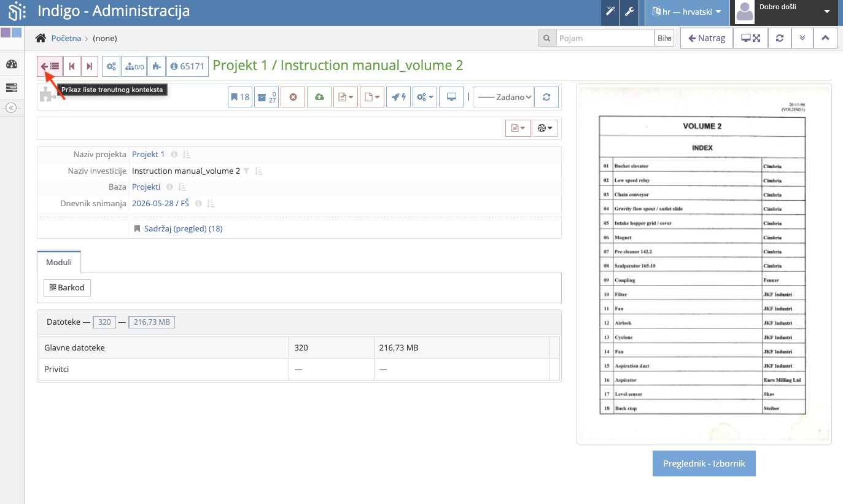The height and width of the screenshot is (504, 843).
Task: Click the Natrag back button
Action: [x=707, y=38]
